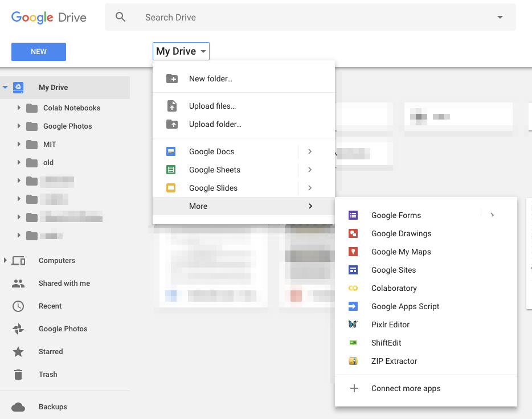Click the Google Photos pinwheel icon

[18, 329]
